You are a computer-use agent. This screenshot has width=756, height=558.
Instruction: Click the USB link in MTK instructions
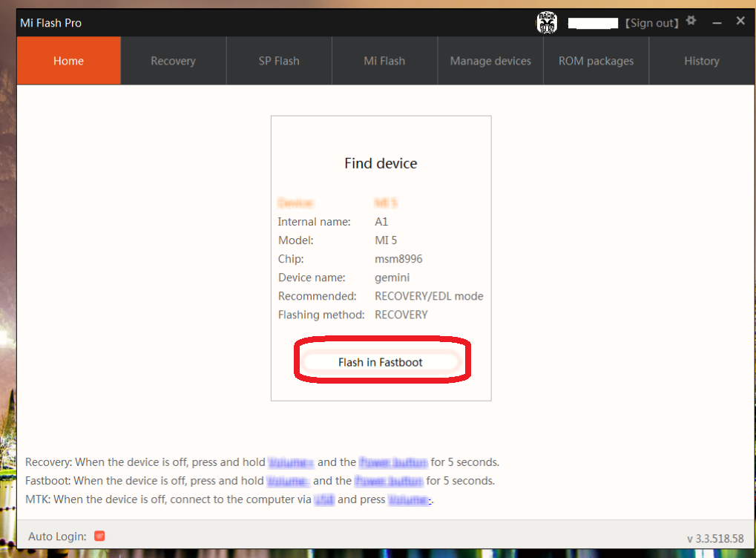coord(324,499)
